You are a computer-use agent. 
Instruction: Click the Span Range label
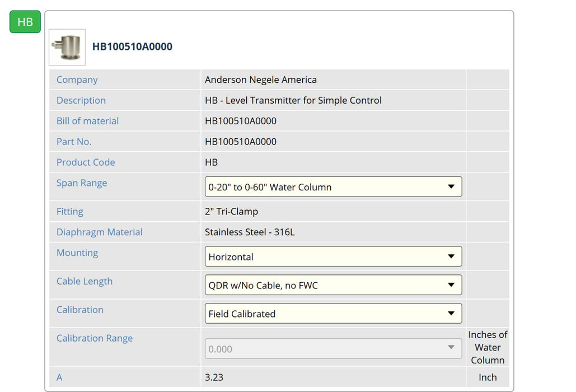[x=82, y=183]
